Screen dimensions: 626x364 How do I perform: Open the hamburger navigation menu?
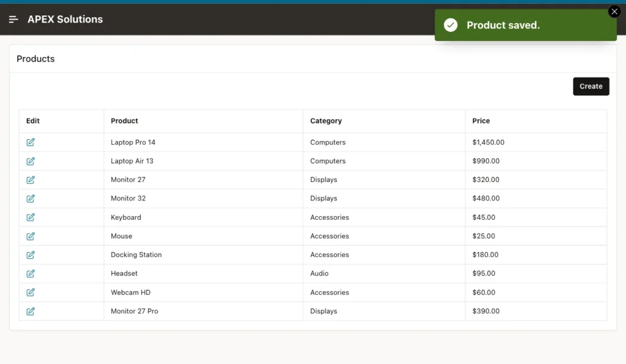click(13, 19)
